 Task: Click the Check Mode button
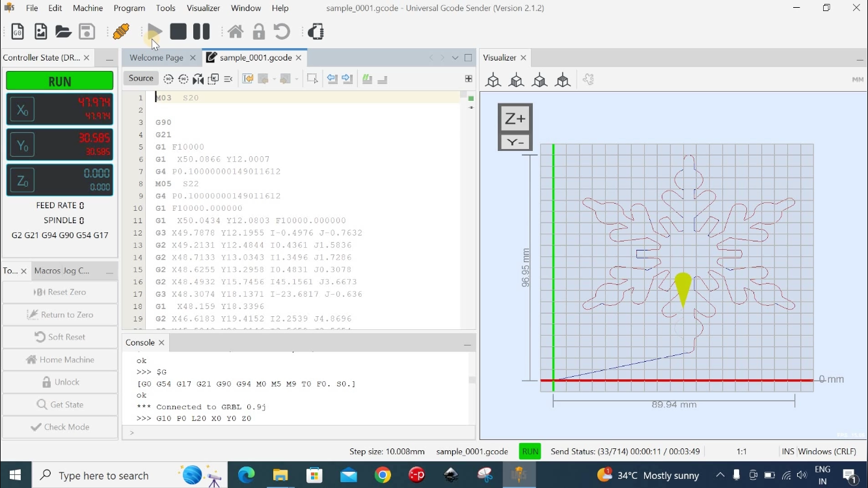pos(60,427)
